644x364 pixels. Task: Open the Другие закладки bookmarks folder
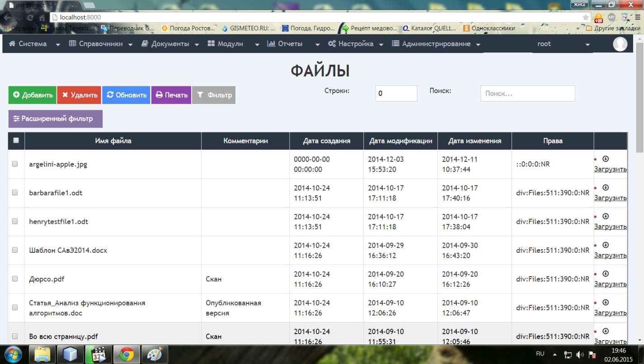coord(613,28)
